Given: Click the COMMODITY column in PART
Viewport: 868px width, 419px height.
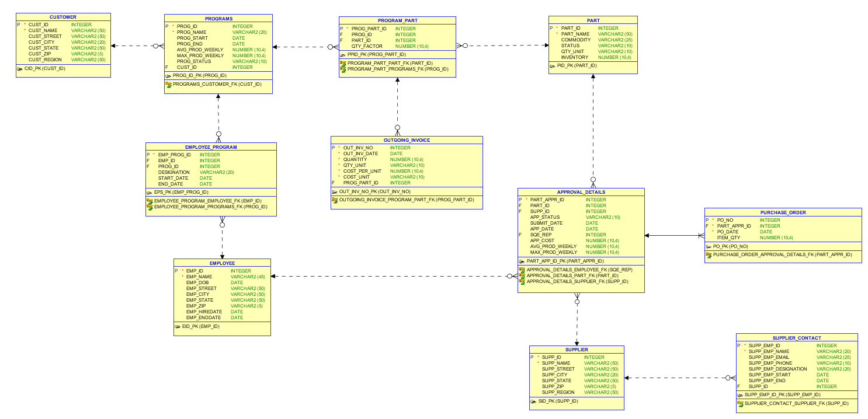Looking at the screenshot, I should [x=576, y=40].
